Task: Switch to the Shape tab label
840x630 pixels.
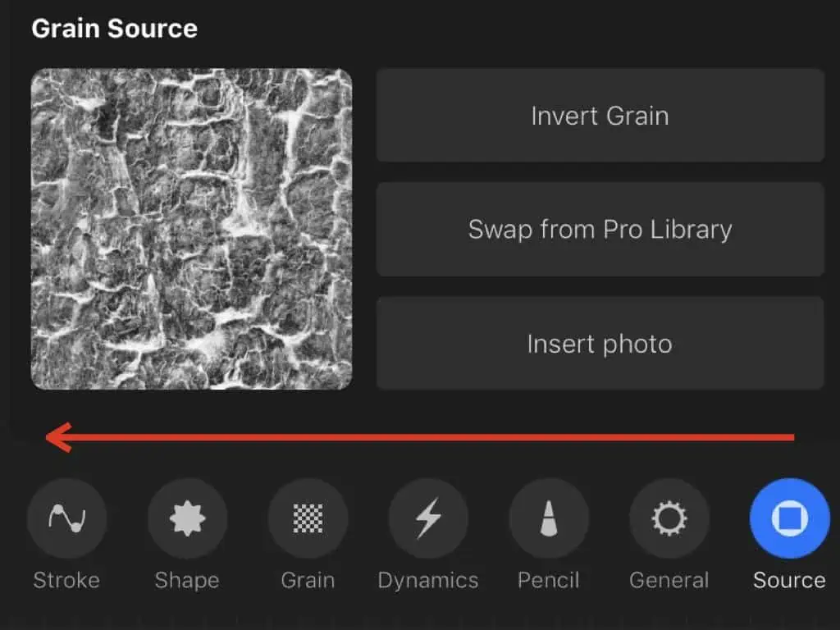Action: coord(187,581)
